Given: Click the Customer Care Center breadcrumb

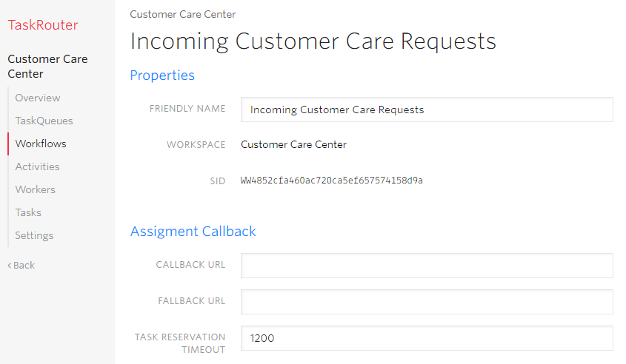Looking at the screenshot, I should click(x=182, y=14).
